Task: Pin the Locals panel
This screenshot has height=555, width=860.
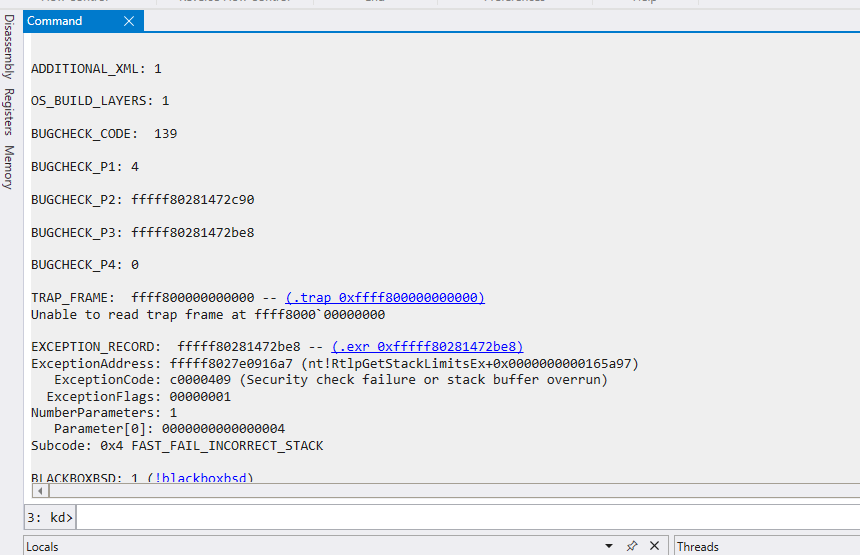Action: coord(632,546)
